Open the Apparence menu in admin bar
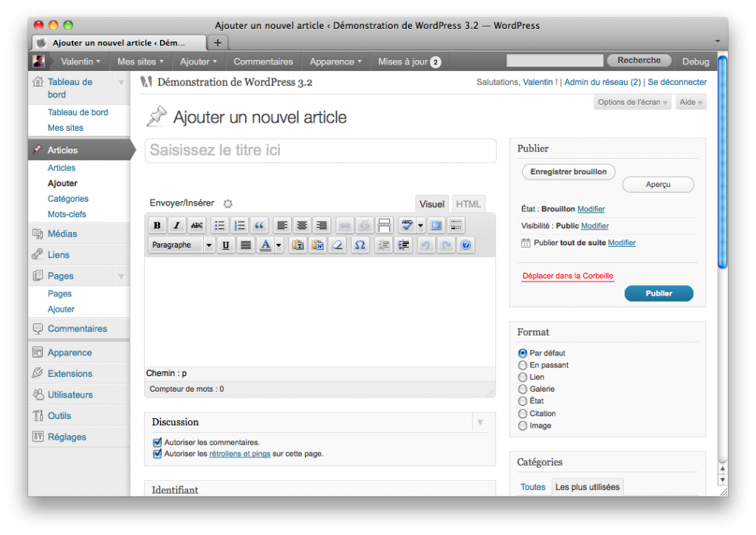 click(x=336, y=62)
